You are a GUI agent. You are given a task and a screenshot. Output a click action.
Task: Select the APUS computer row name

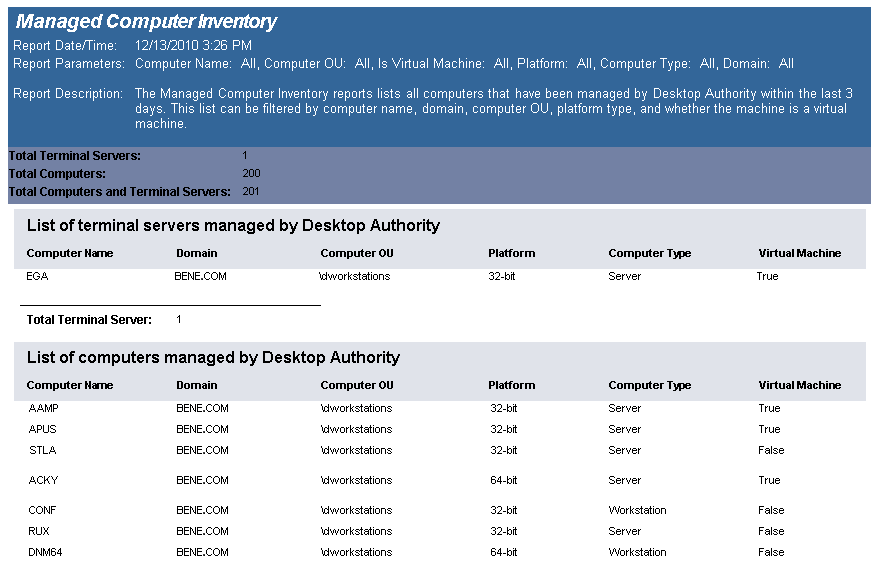point(44,429)
